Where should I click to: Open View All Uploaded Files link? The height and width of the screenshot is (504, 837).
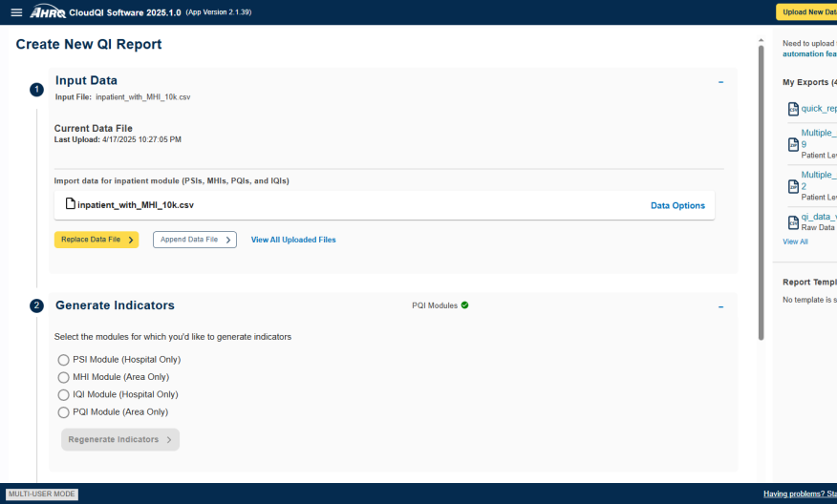click(x=293, y=240)
